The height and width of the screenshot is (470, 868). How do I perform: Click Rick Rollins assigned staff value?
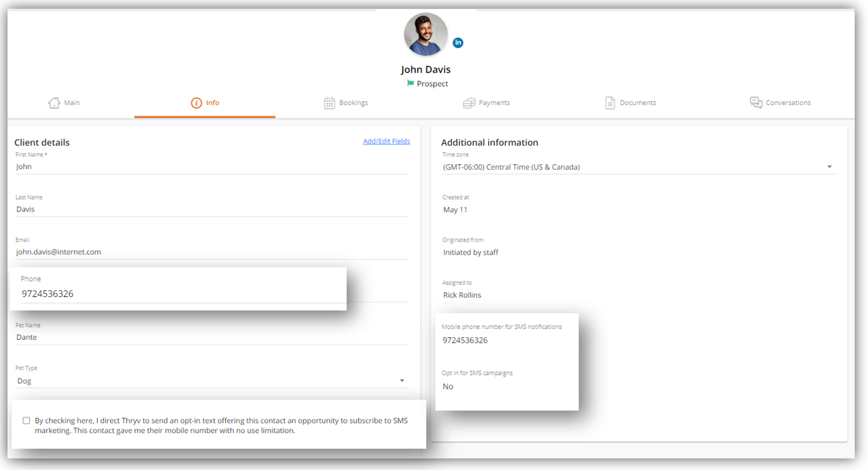[462, 295]
